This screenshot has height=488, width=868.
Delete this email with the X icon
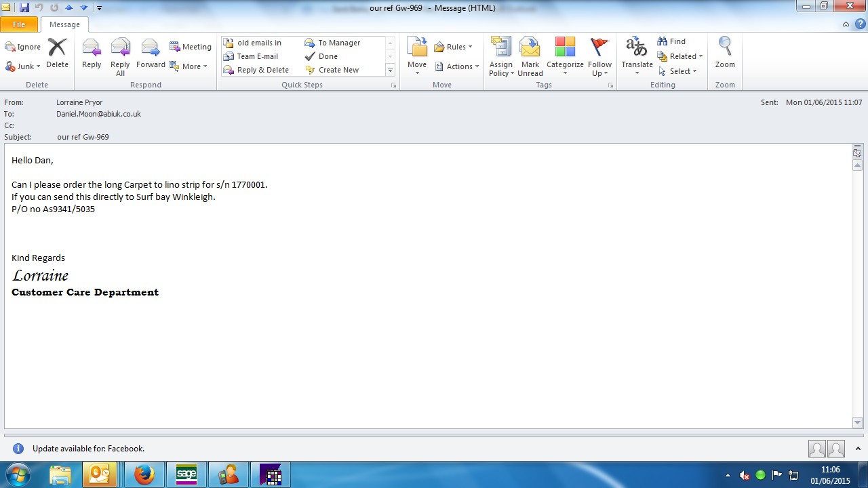coord(57,54)
